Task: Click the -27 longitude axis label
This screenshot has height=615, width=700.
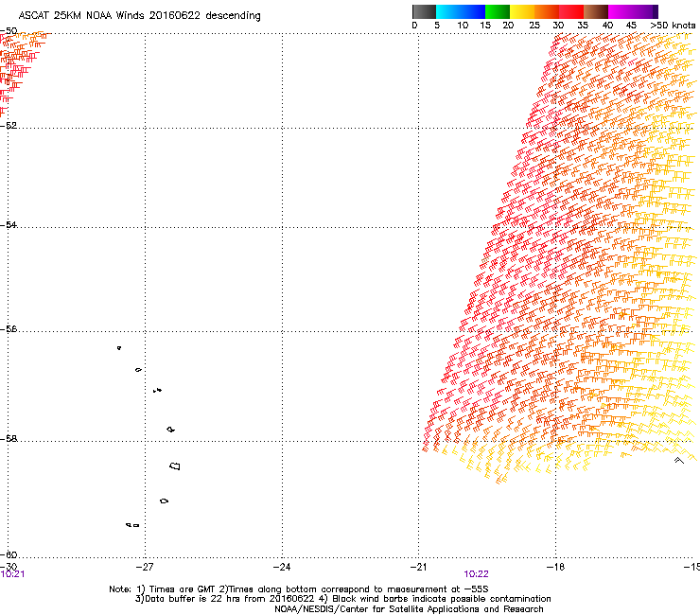Action: tap(145, 567)
